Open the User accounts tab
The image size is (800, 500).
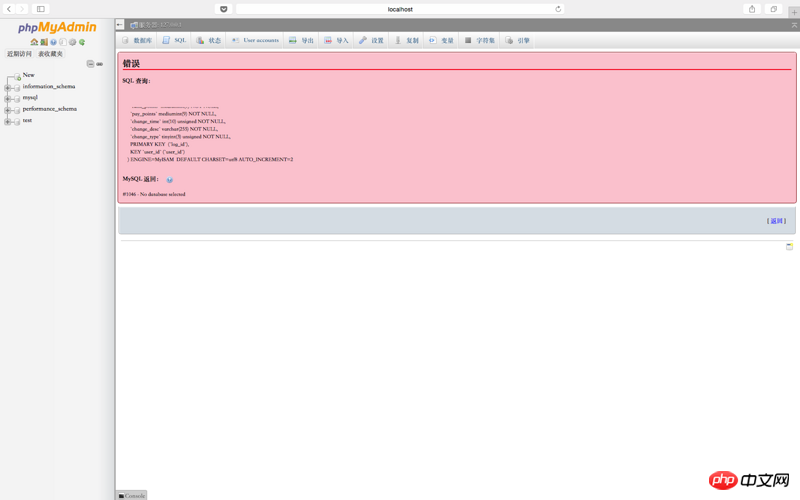coord(255,40)
